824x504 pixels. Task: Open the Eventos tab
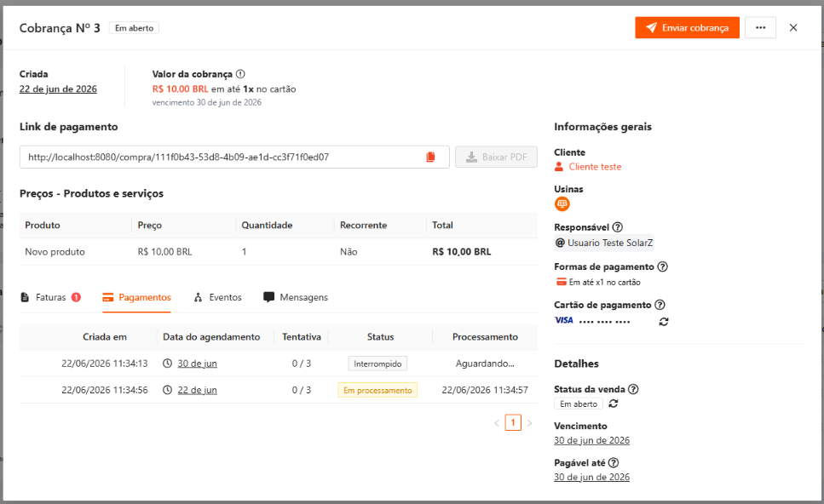[217, 297]
